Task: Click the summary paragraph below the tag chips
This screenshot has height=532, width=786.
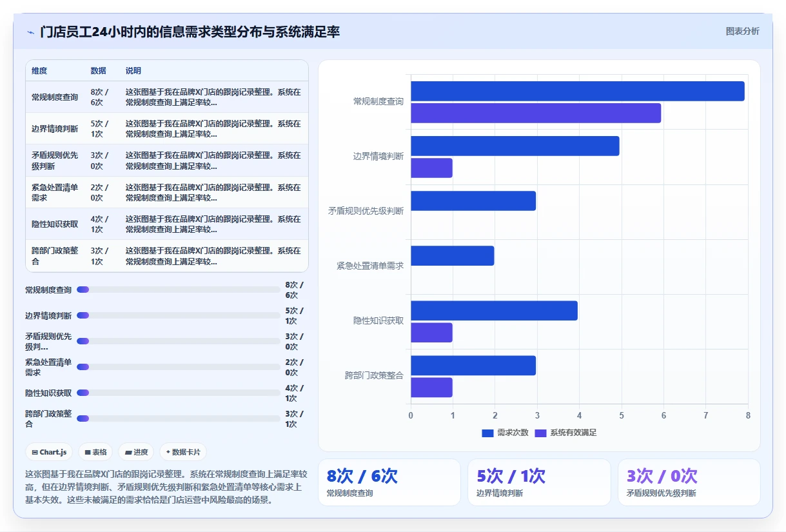Action: 166,487
